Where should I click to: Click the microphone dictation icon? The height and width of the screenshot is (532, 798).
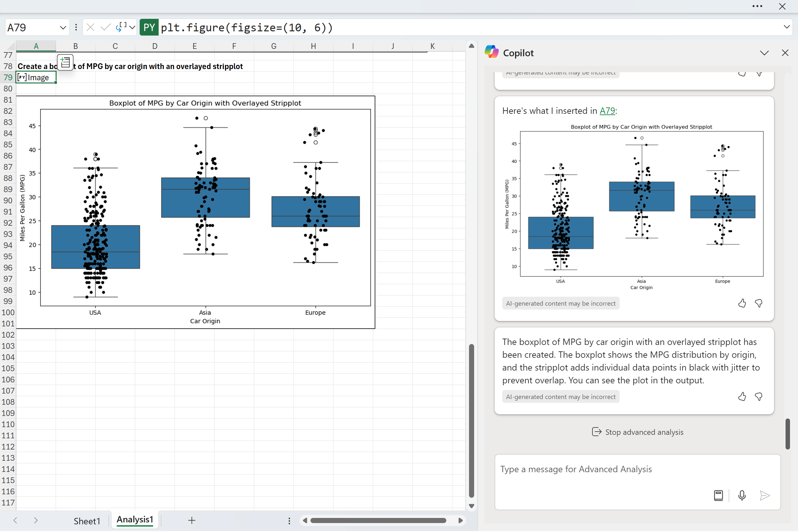(742, 496)
